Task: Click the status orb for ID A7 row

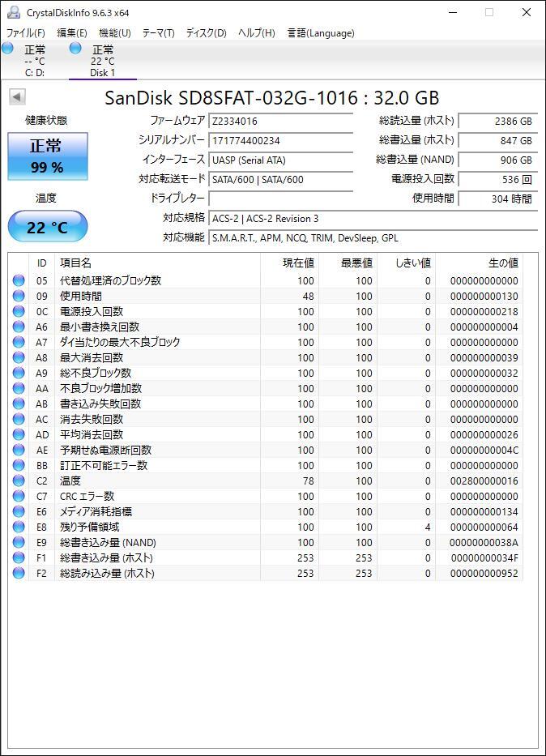Action: click(x=19, y=342)
